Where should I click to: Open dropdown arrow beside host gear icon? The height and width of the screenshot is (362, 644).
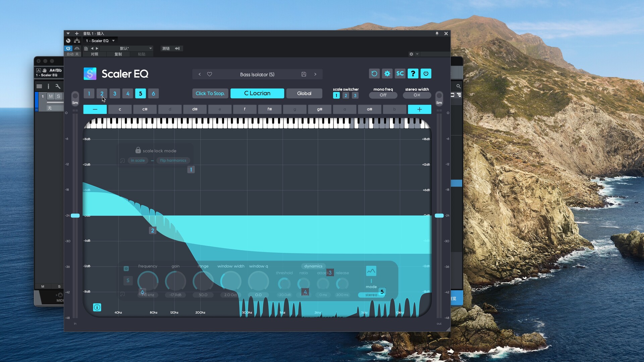(x=417, y=54)
